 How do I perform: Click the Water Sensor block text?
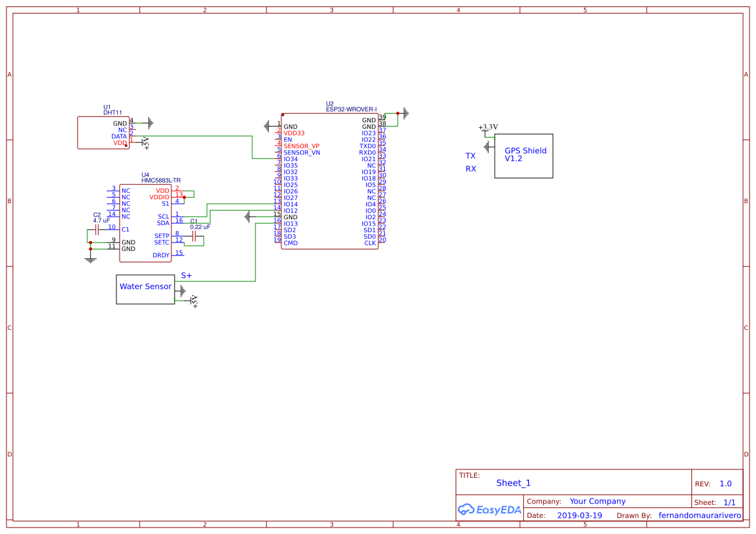146,286
